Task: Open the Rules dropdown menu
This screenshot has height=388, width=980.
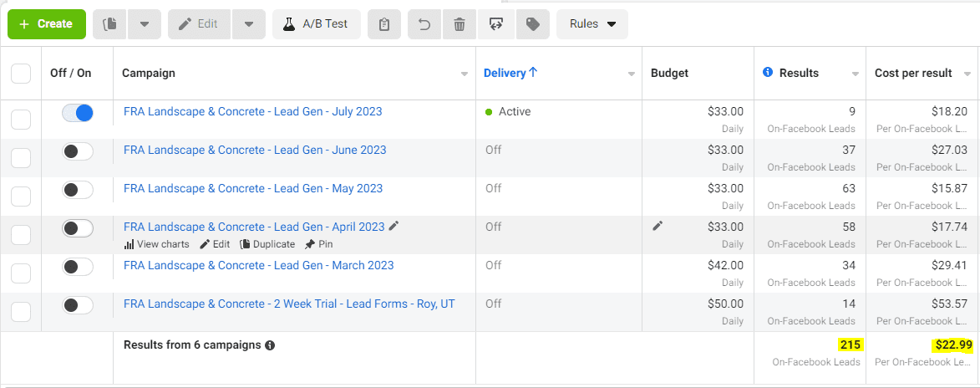Action: tap(592, 24)
